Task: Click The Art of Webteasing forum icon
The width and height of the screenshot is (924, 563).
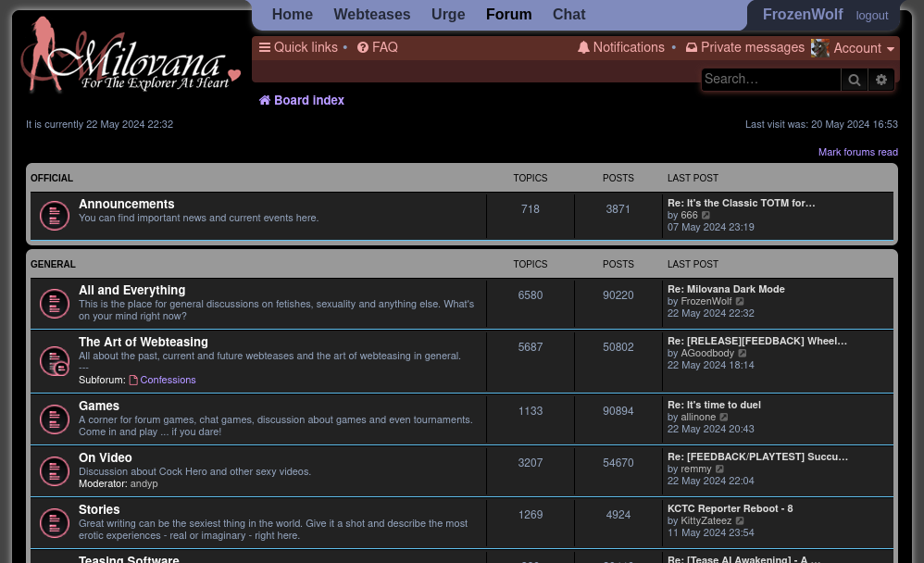Action: tap(55, 361)
